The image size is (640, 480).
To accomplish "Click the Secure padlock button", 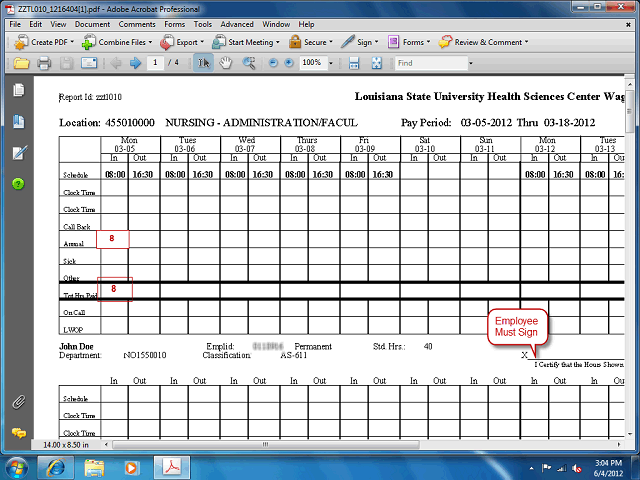I will pyautogui.click(x=311, y=42).
